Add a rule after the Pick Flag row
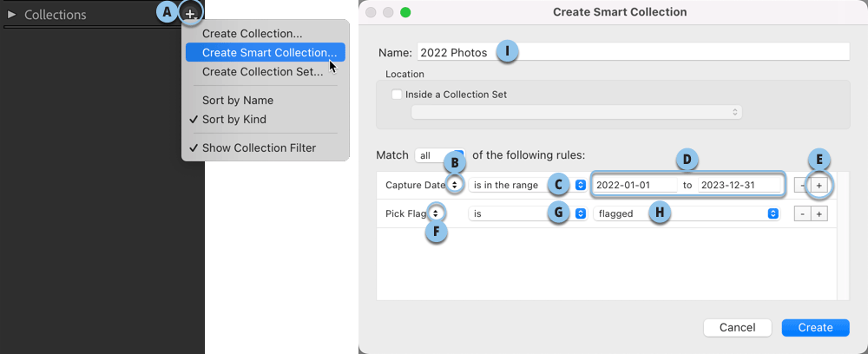The width and height of the screenshot is (868, 354). point(819,213)
